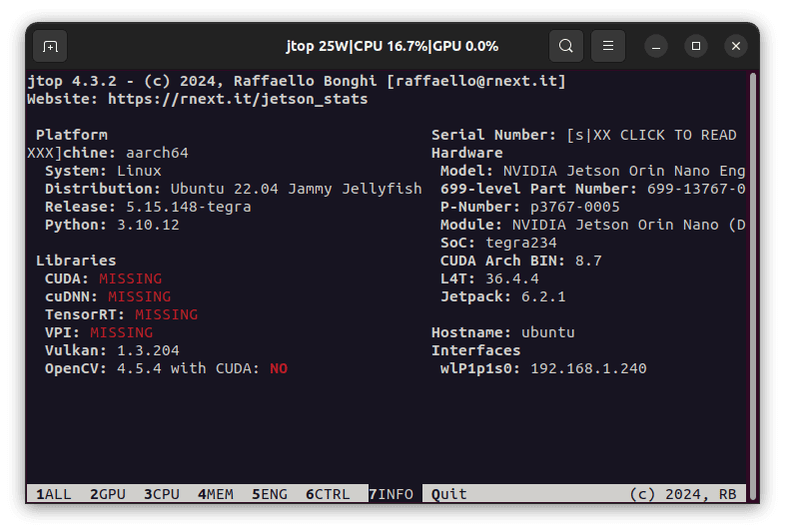785x532 pixels.
Task: Open the terminal search icon
Action: [x=566, y=46]
